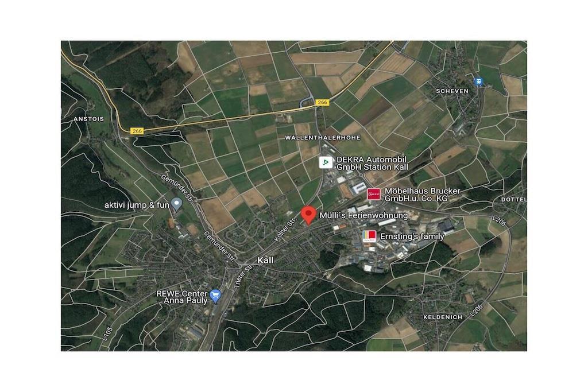Image resolution: width=588 pixels, height=392 pixels.
Task: Click the red Mülli's Ferienwohnung location pin
Action: (x=308, y=215)
